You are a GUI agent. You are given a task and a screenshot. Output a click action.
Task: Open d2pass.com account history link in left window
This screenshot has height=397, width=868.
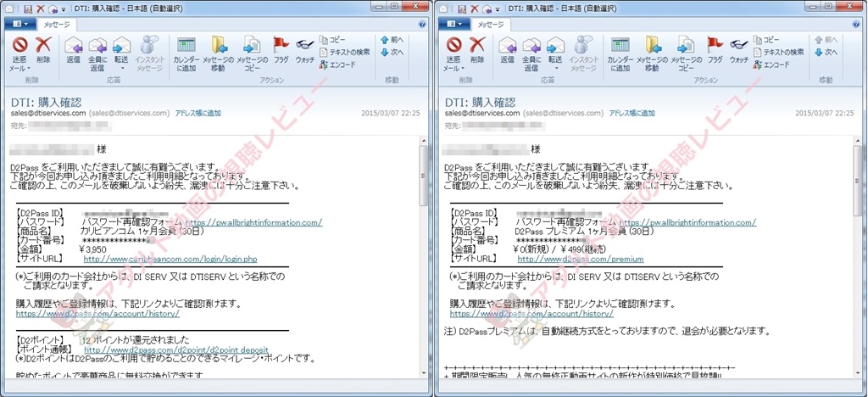(x=97, y=313)
